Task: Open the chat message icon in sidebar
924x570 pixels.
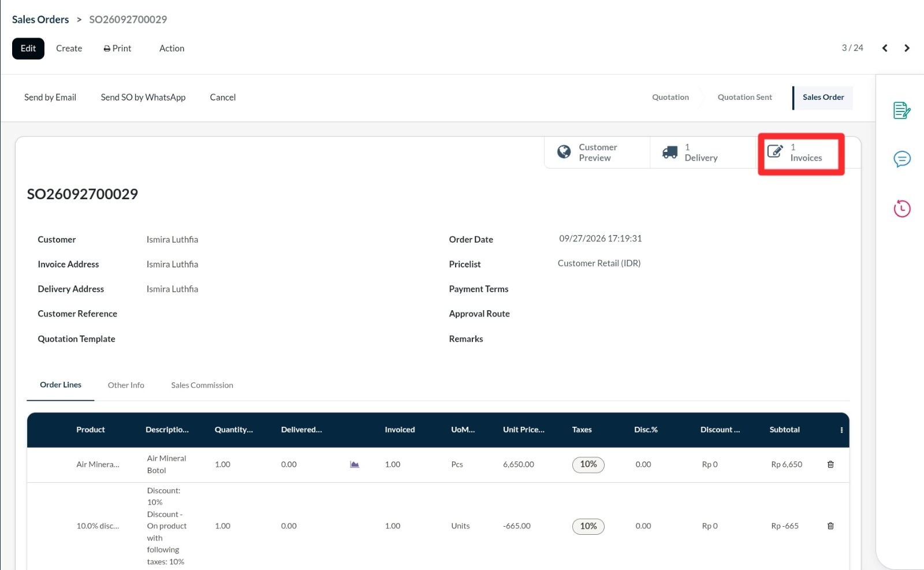Action: pos(901,159)
